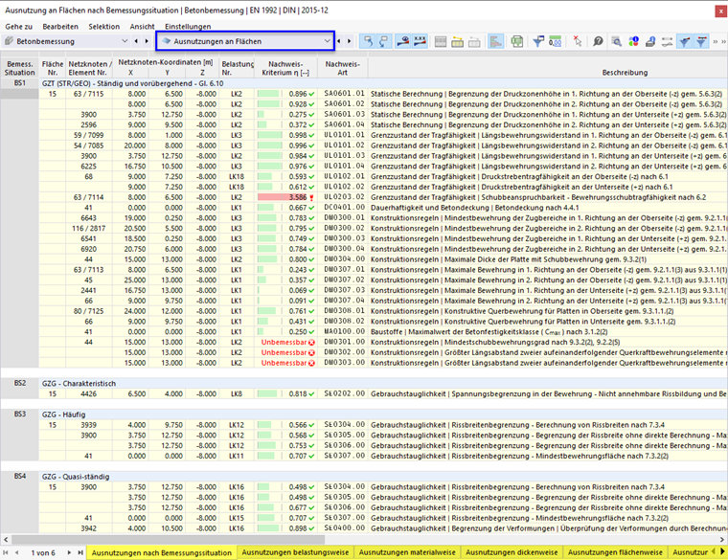
Task: Click the yellow table export icon
Action: [457, 42]
